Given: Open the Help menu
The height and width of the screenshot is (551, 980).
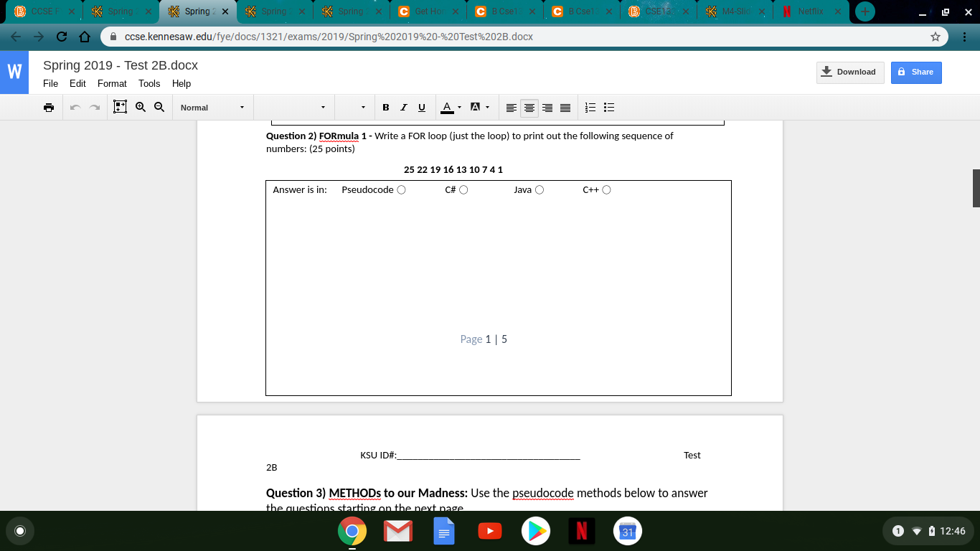Looking at the screenshot, I should tap(182, 83).
